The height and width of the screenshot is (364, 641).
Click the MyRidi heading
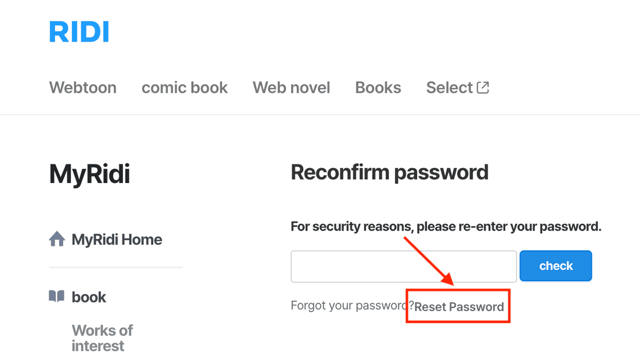(x=89, y=173)
